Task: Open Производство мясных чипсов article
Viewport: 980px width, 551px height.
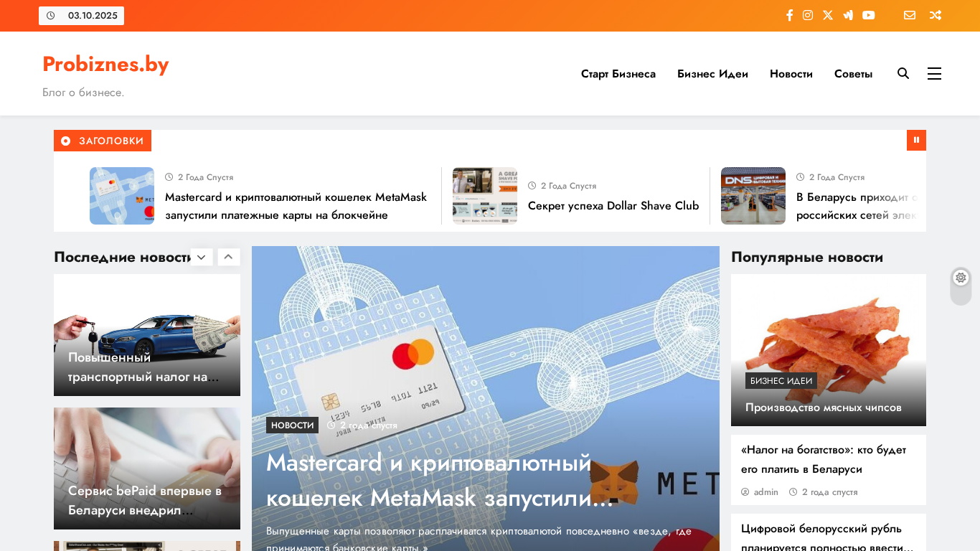Action: [x=824, y=408]
